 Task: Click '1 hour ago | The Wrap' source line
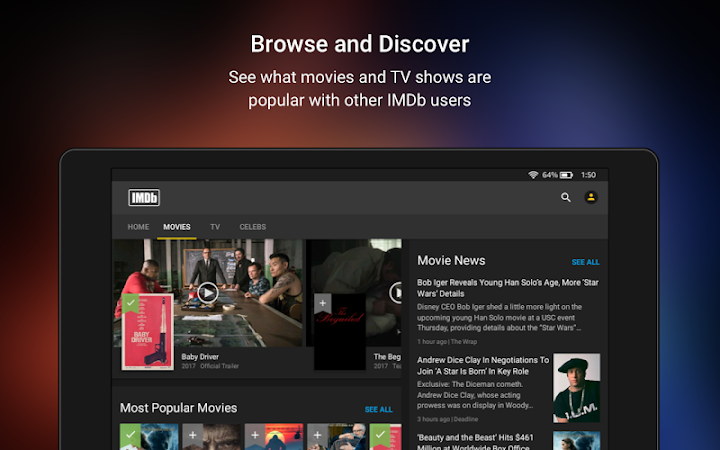click(447, 342)
